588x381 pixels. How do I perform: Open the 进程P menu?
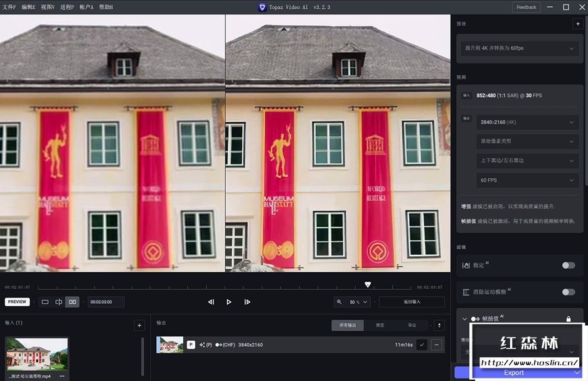(67, 7)
